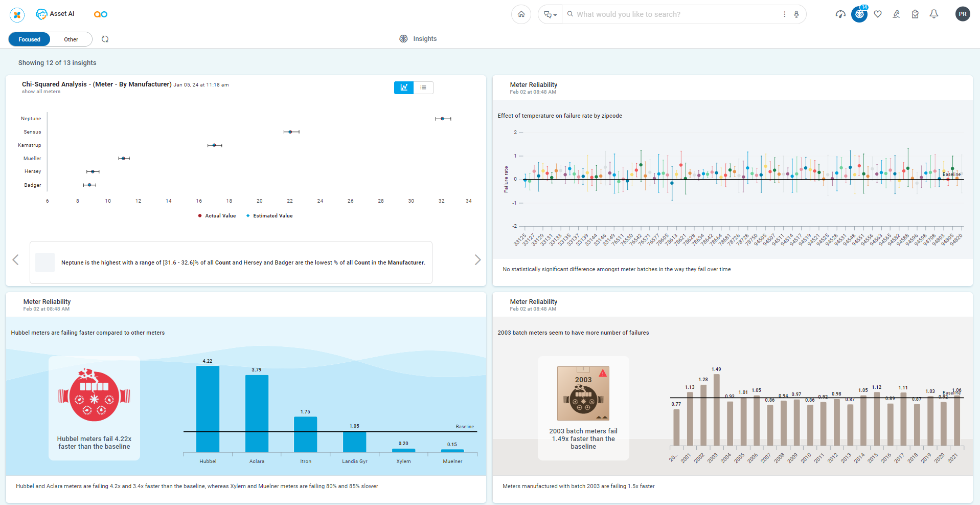Click the clipboard checklist icon
Screen dimensions: 980x505
coord(915,14)
